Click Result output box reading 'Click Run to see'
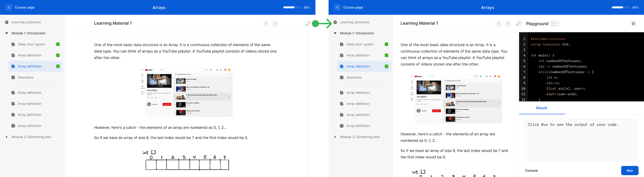Image resolution: width=644 pixels, height=177 pixels. [581, 140]
